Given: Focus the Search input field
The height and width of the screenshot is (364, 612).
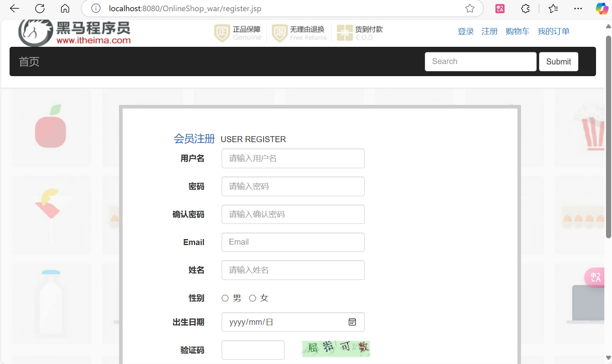Looking at the screenshot, I should [481, 62].
